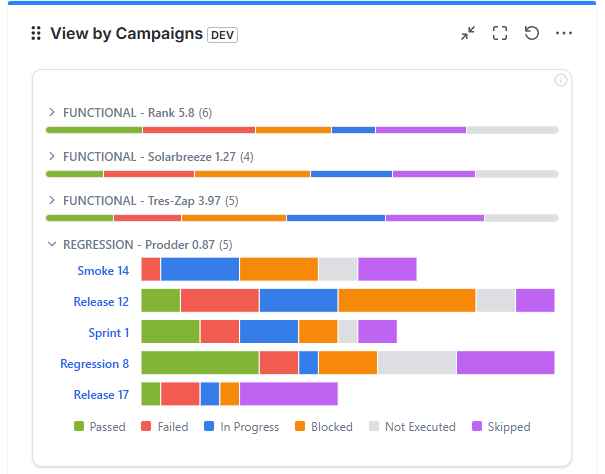Click red Failed segment of Release 12

coord(220,300)
